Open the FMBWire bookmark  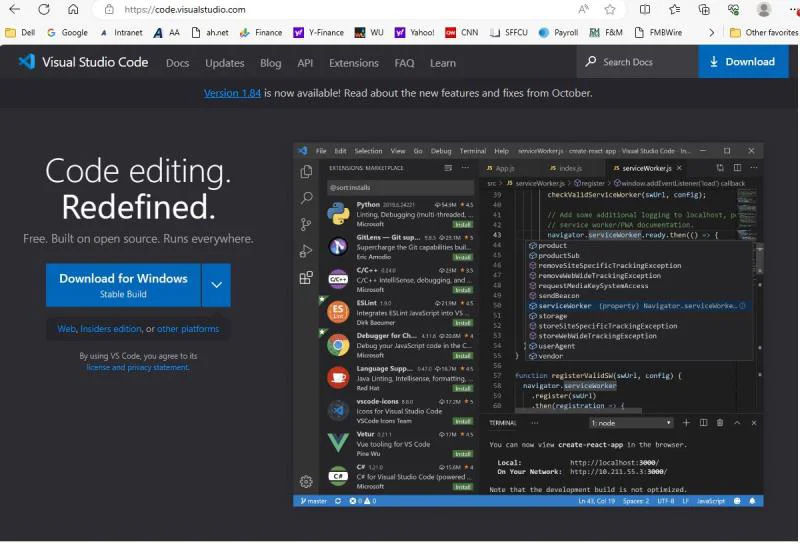point(658,32)
